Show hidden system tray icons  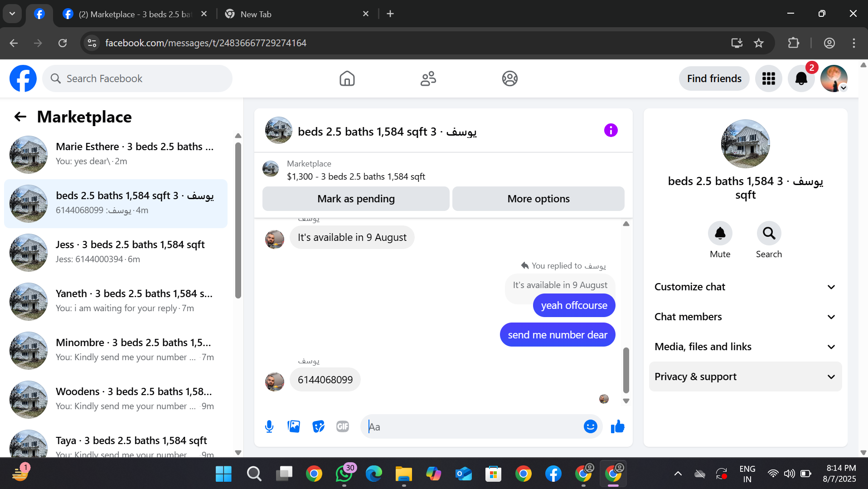click(678, 474)
